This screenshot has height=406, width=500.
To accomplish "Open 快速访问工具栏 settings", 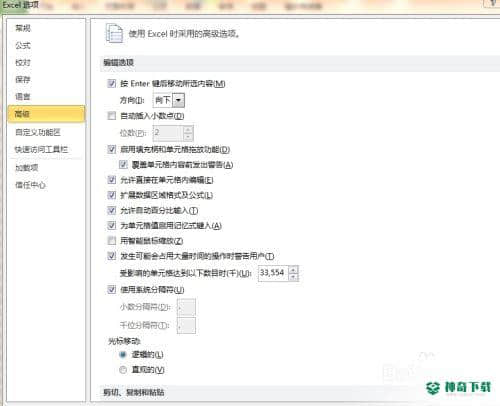I will coord(41,149).
